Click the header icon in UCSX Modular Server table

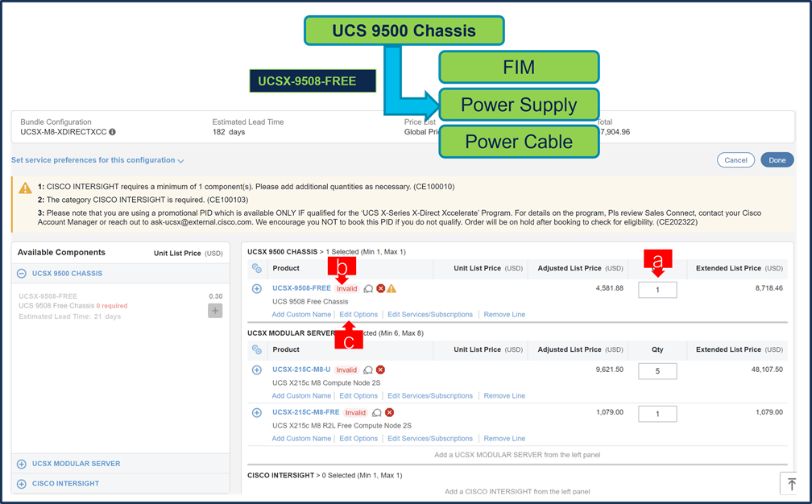coord(256,349)
